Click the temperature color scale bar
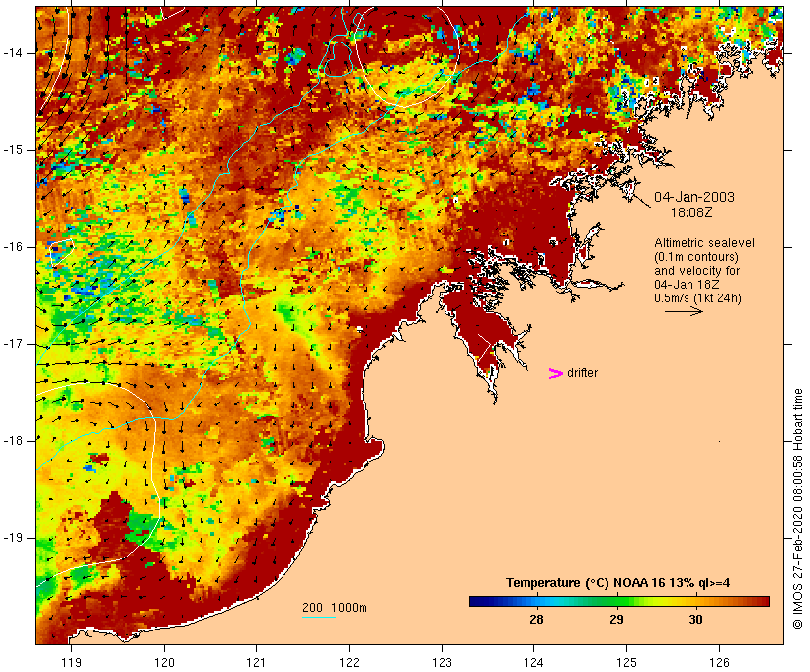The image size is (810, 672). click(619, 601)
